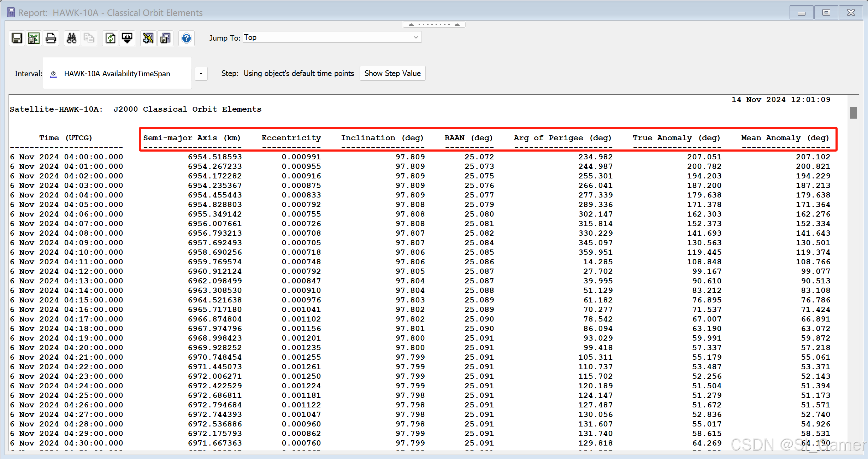
Task: Click the Print report printer icon
Action: [51, 38]
